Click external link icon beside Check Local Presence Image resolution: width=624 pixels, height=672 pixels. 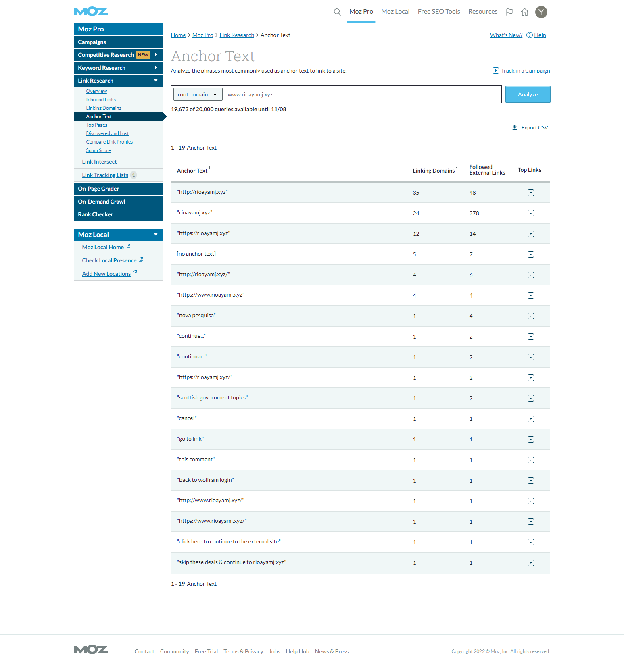point(141,259)
